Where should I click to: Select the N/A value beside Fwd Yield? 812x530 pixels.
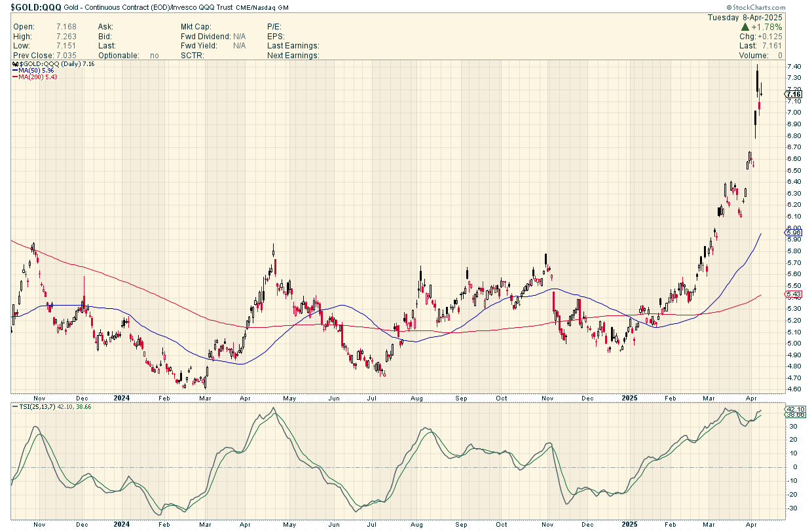239,46
